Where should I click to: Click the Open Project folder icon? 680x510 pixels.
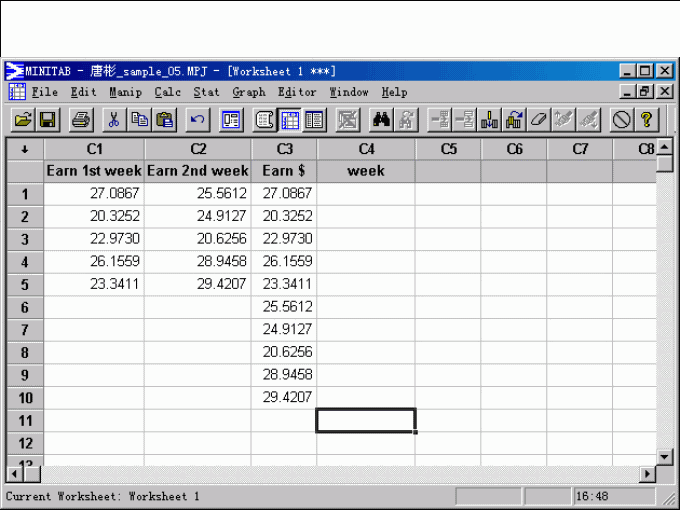[22, 120]
